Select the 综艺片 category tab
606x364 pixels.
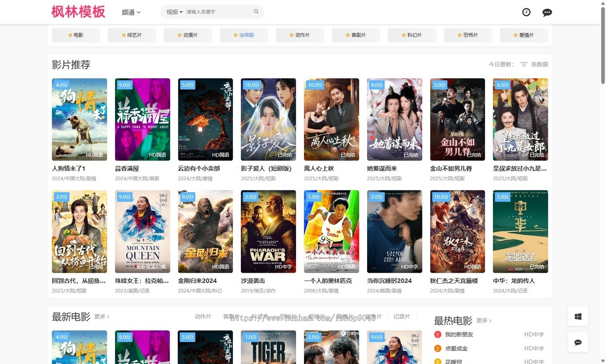(132, 35)
